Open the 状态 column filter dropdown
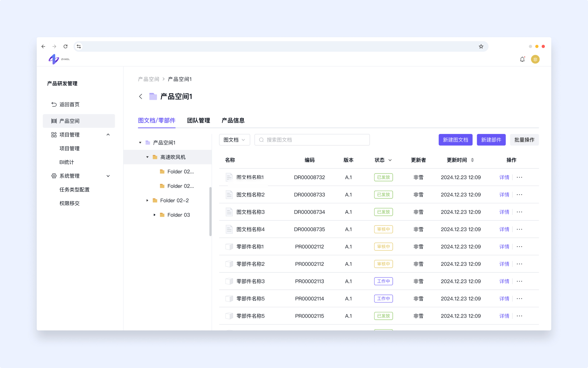Screen dimensions: 588x368 pyautogui.click(x=390, y=160)
